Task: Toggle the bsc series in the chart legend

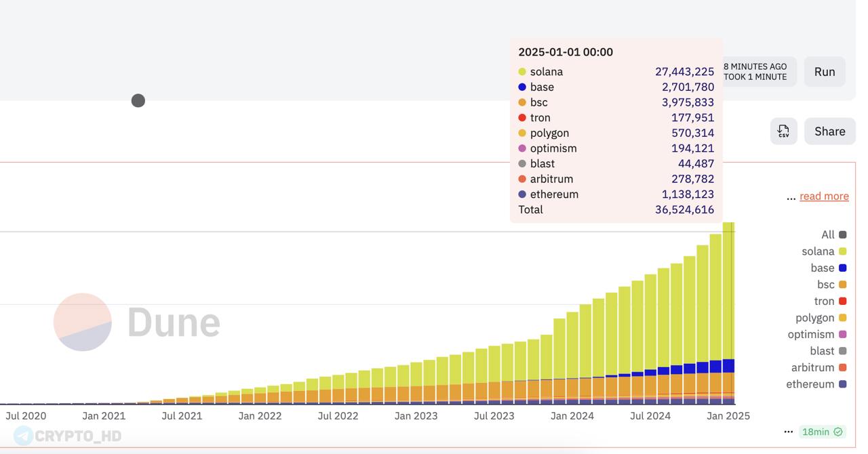Action: (x=832, y=285)
